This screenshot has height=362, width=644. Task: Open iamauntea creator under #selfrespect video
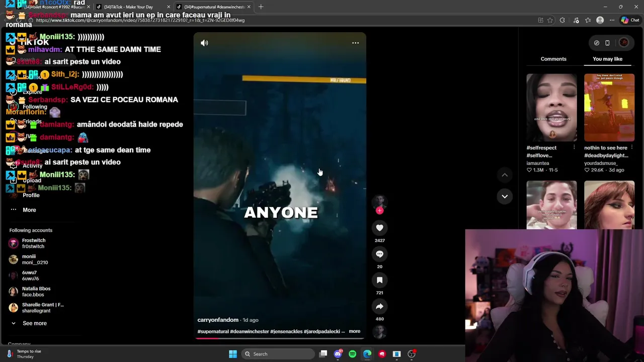point(538,163)
